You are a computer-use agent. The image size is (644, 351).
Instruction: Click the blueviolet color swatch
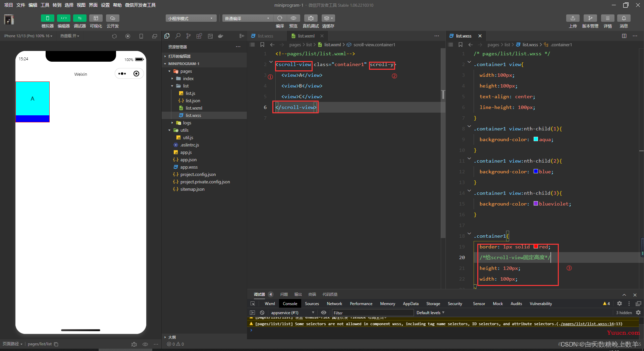click(536, 203)
